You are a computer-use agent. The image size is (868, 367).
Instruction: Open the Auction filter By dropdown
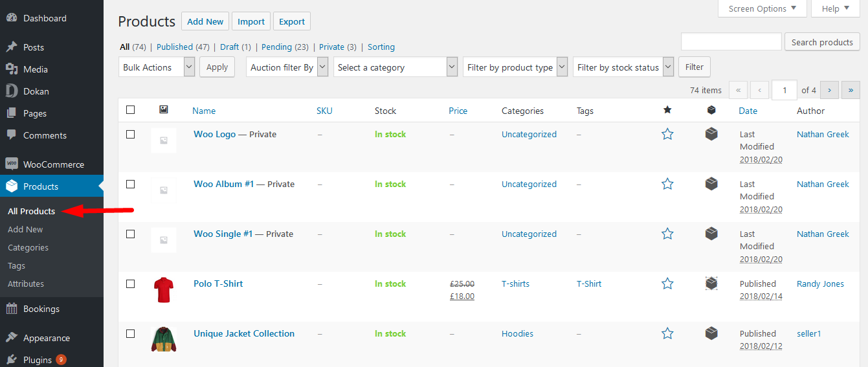pos(287,67)
